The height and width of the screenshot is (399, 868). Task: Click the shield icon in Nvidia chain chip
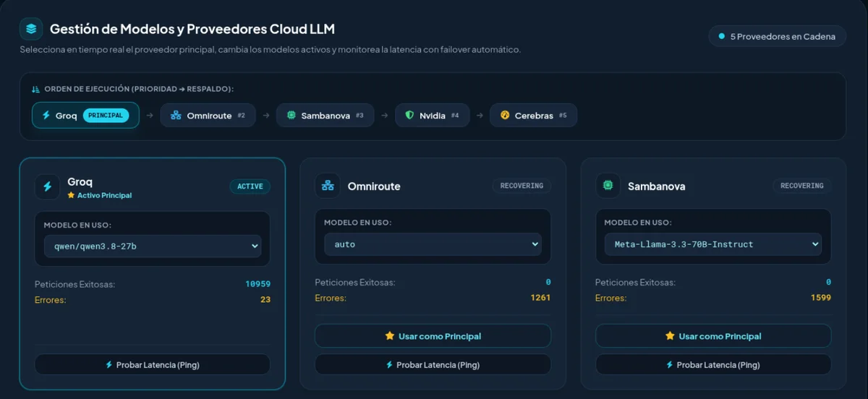409,116
